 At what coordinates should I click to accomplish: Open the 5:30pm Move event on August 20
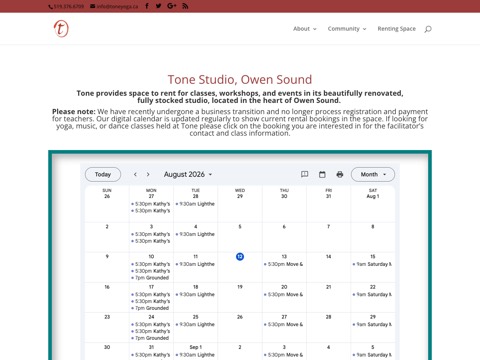click(284, 295)
